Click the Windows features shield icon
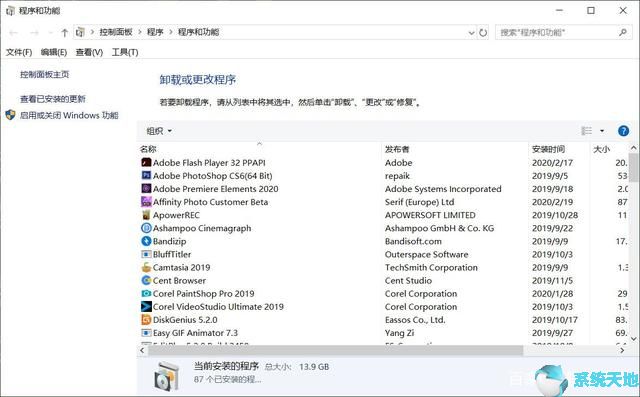 [10, 115]
